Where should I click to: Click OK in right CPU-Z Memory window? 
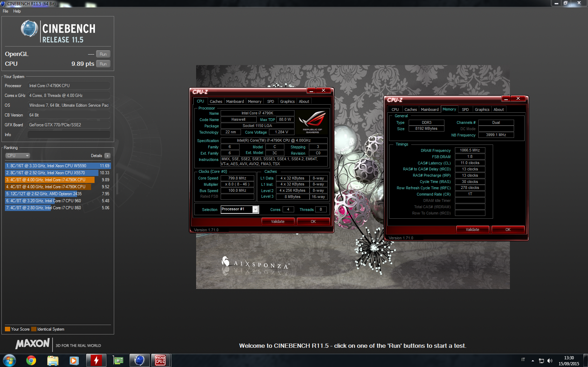[x=508, y=230]
